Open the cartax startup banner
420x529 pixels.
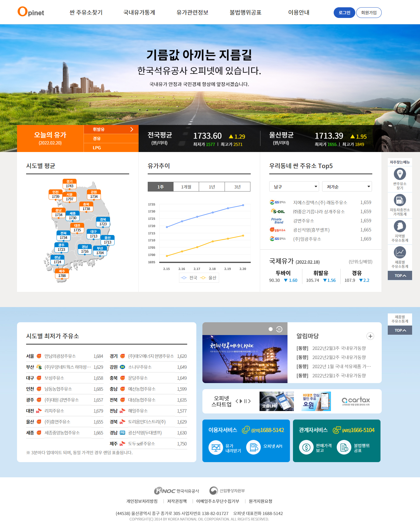click(x=356, y=401)
